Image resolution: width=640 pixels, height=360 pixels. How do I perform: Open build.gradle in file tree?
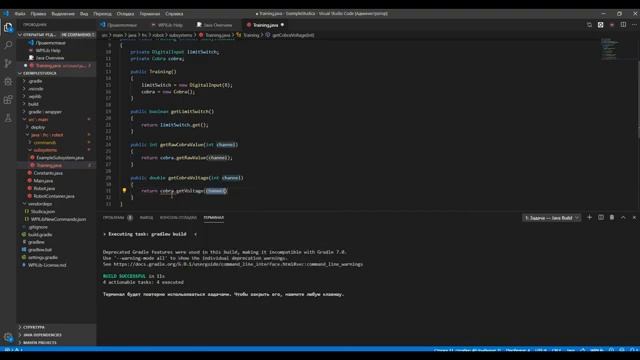40,235
